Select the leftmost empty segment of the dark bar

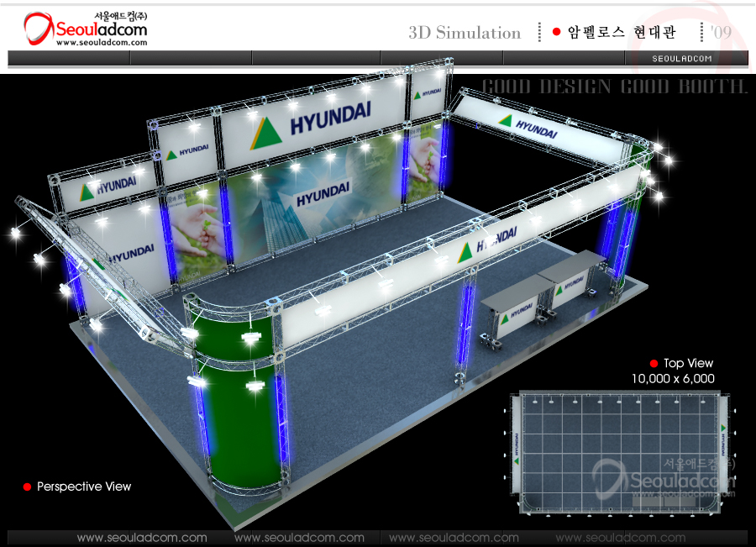pyautogui.click(x=69, y=58)
